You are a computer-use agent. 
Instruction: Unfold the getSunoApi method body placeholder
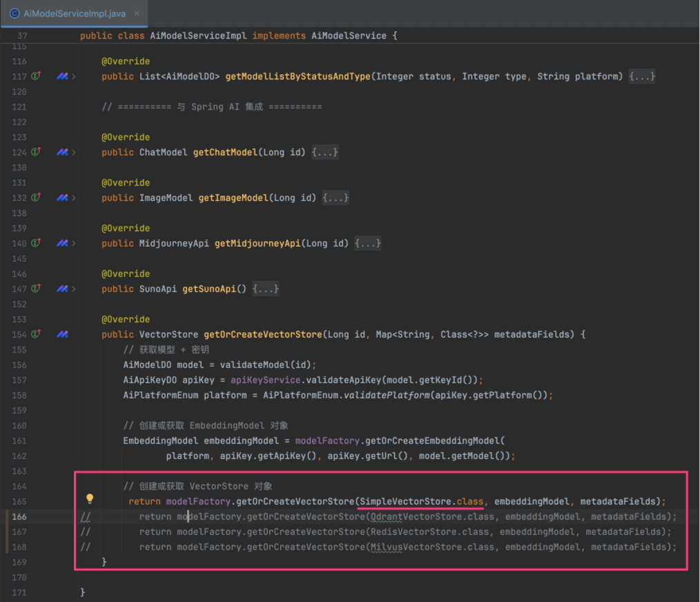pos(266,289)
